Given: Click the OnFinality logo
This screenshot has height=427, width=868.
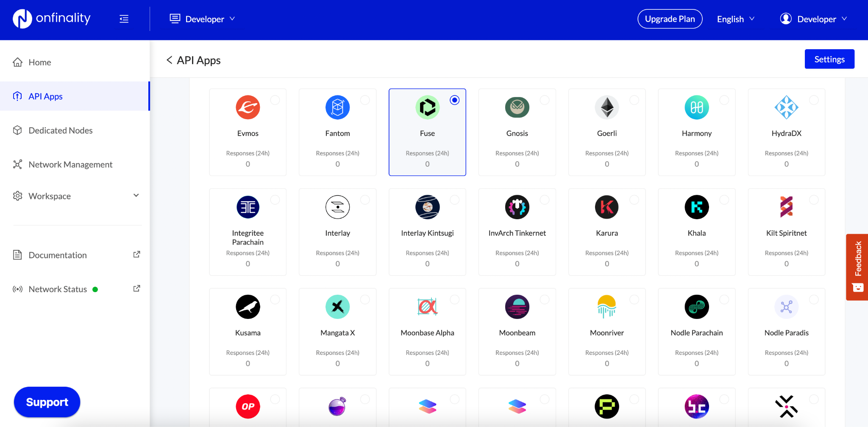Looking at the screenshot, I should (x=52, y=19).
